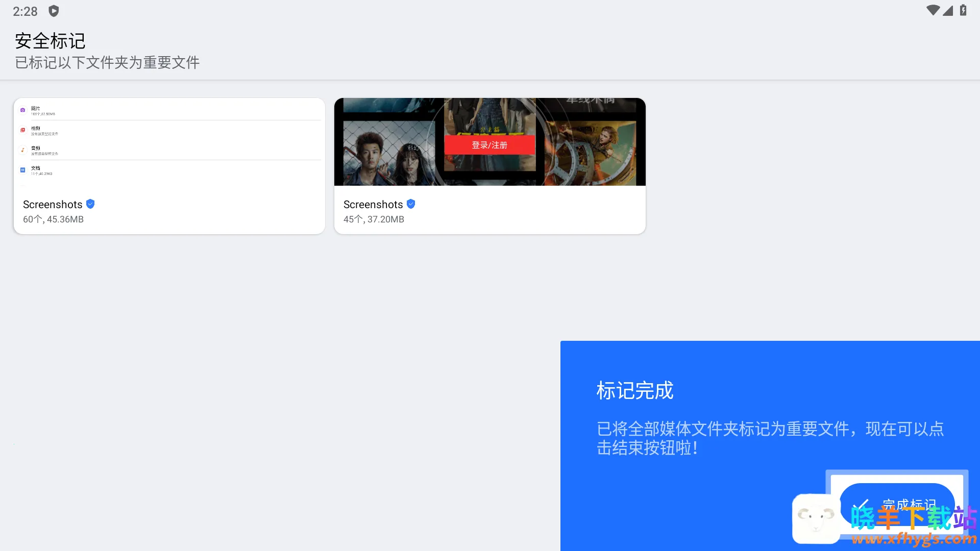980x551 pixels.
Task: Click the Wi-Fi status icon
Action: click(x=933, y=10)
